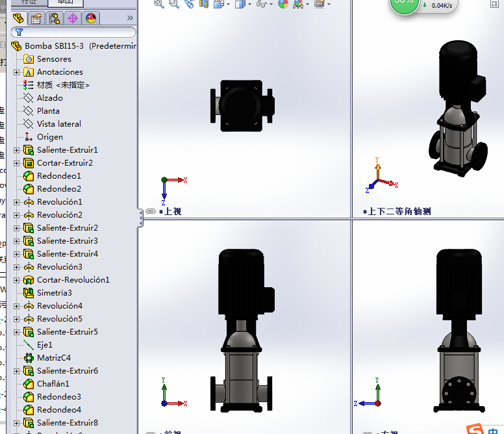
Task: Click the hide/show items glasses icon
Action: point(262,4)
